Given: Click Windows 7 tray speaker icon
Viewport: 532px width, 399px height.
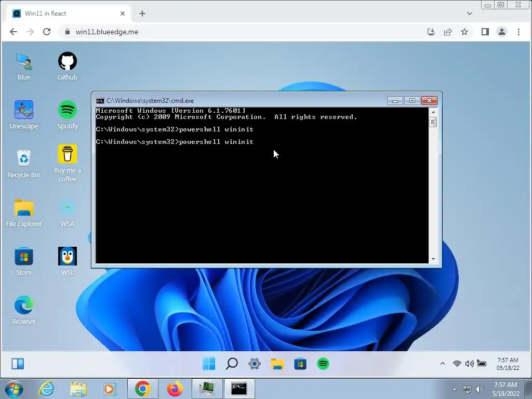Looking at the screenshot, I should pos(480,389).
